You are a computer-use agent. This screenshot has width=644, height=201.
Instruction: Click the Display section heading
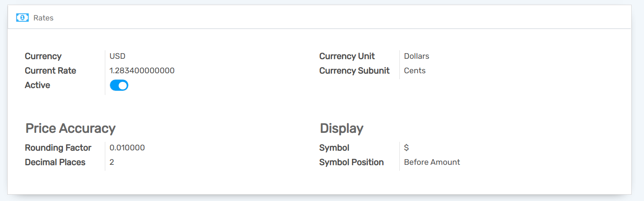tap(341, 128)
